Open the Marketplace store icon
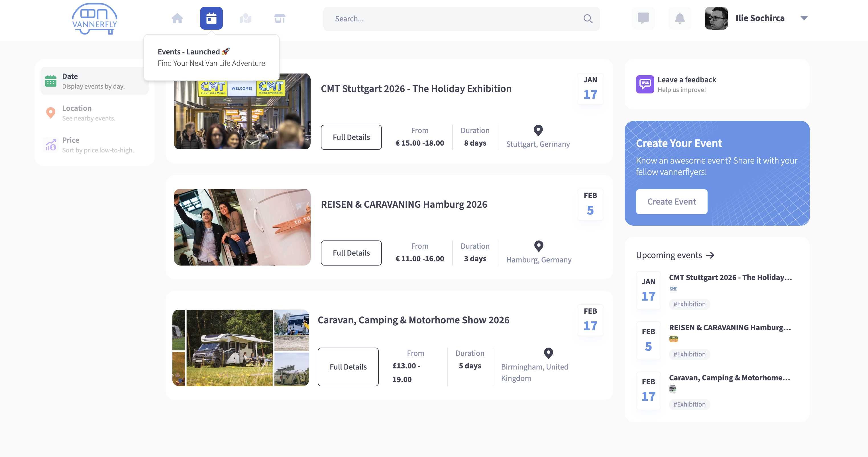This screenshot has width=868, height=457. click(279, 19)
